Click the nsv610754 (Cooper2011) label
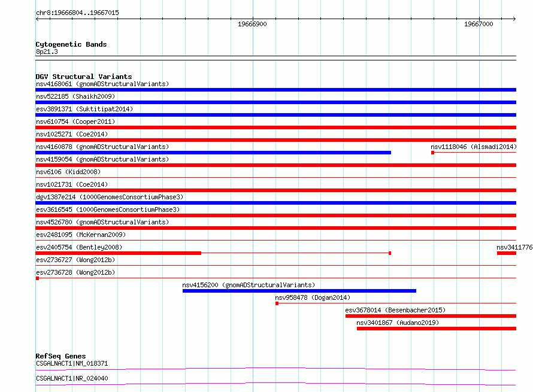The width and height of the screenshot is (533, 392). 75,121
